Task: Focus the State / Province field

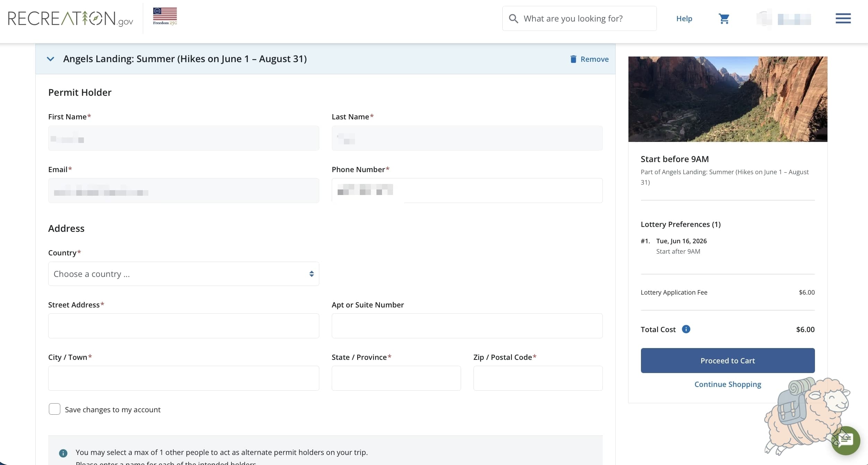Action: pos(396,378)
